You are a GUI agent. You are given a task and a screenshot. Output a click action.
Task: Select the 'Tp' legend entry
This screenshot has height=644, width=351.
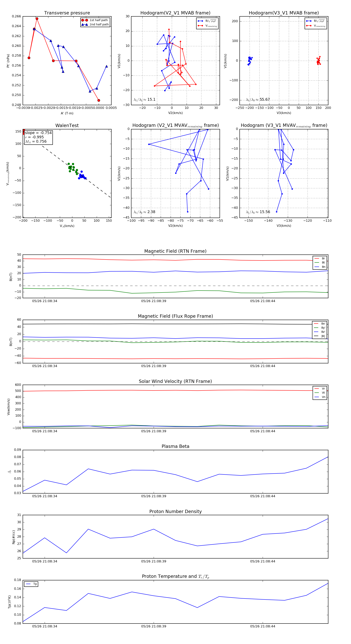tap(31, 584)
